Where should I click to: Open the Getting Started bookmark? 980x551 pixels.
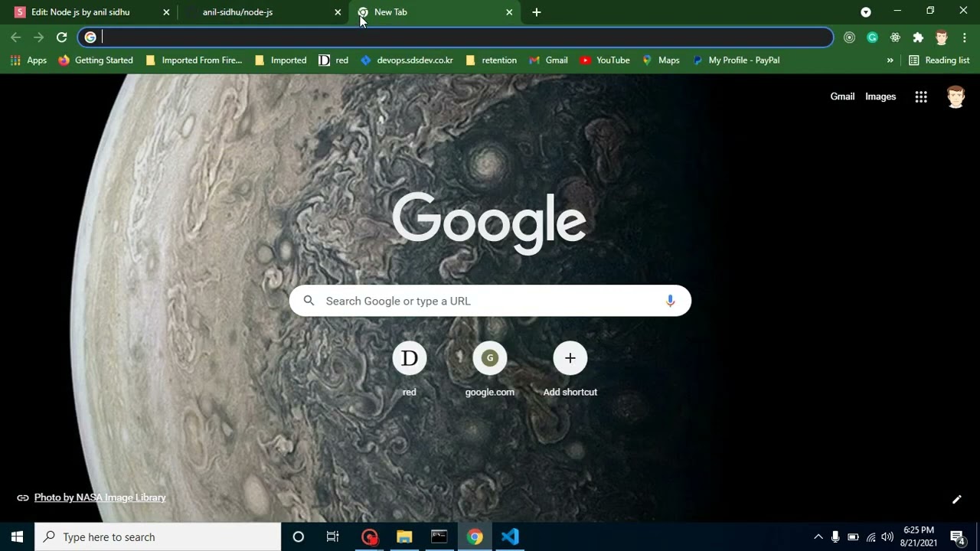pos(96,60)
